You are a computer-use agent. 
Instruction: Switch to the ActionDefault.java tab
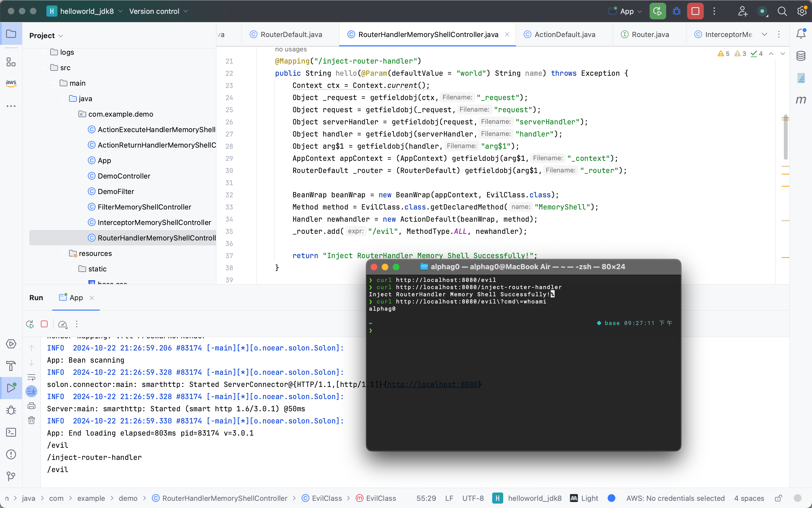point(565,34)
